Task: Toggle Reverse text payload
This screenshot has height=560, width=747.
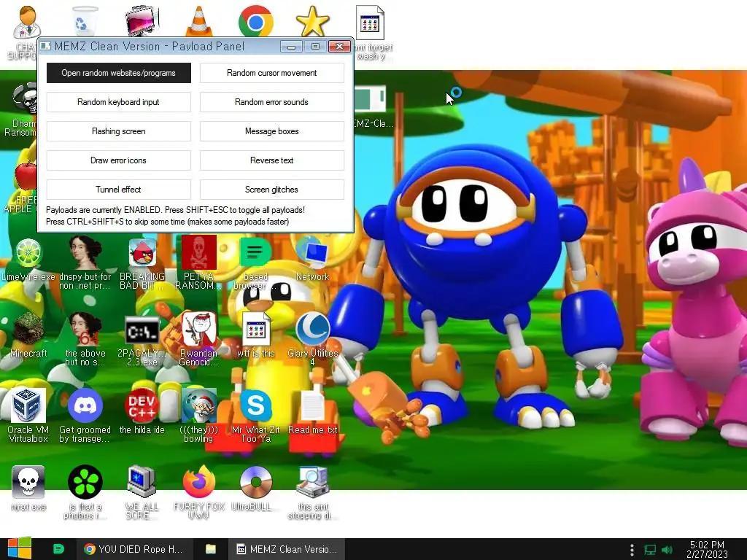Action: click(271, 160)
